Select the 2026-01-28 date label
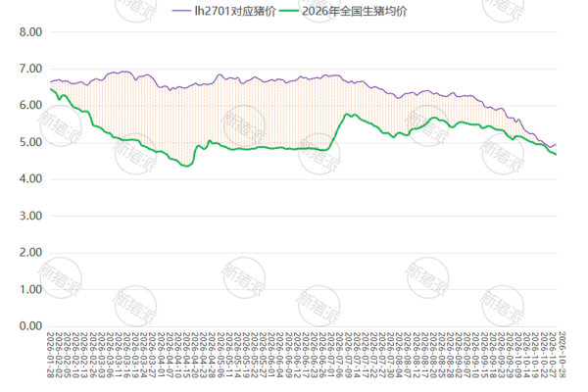The image size is (588, 392). 50,355
